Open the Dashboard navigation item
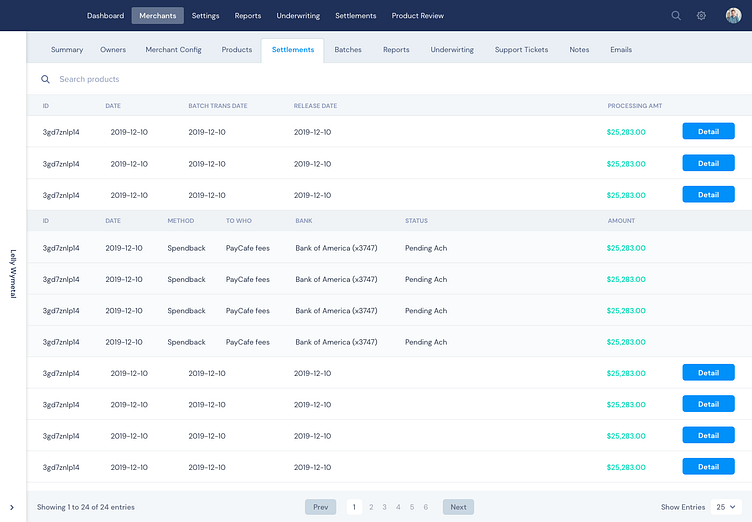The width and height of the screenshot is (752, 522). 105,16
